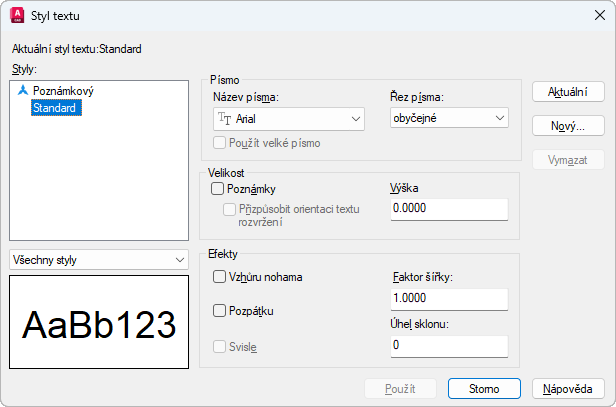The image size is (616, 407).
Task: Click the Storno button
Action: 484,389
